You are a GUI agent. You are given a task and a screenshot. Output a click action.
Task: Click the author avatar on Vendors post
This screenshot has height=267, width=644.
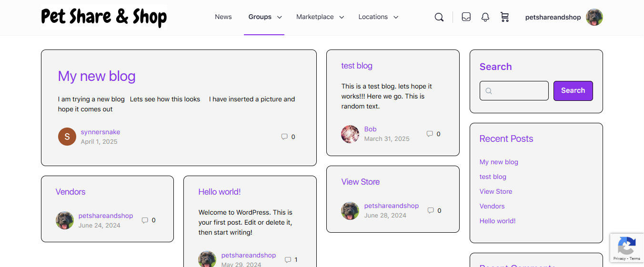(65, 220)
